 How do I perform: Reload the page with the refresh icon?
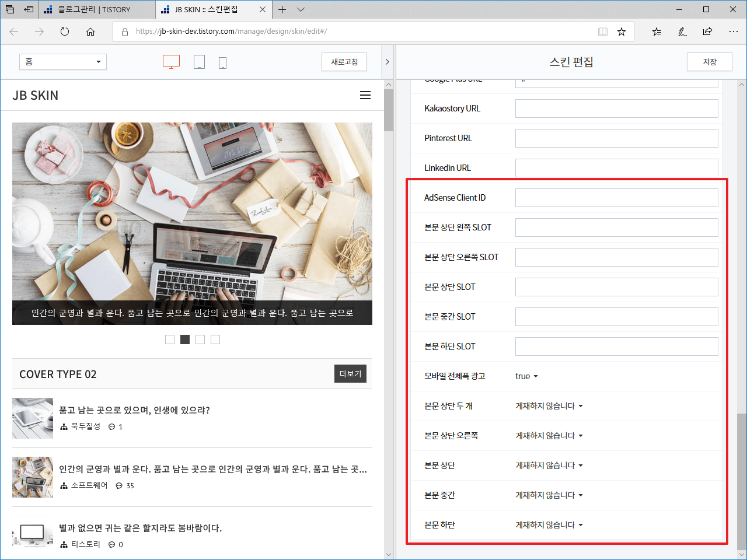pyautogui.click(x=65, y=32)
